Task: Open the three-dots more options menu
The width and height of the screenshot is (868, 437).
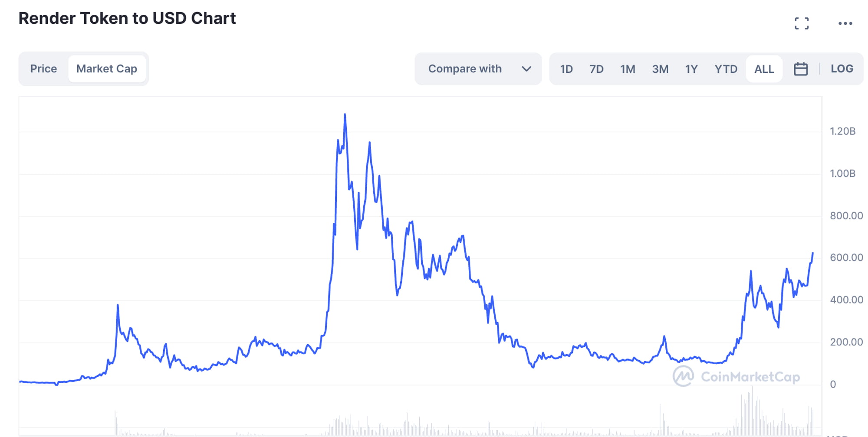Action: (845, 23)
